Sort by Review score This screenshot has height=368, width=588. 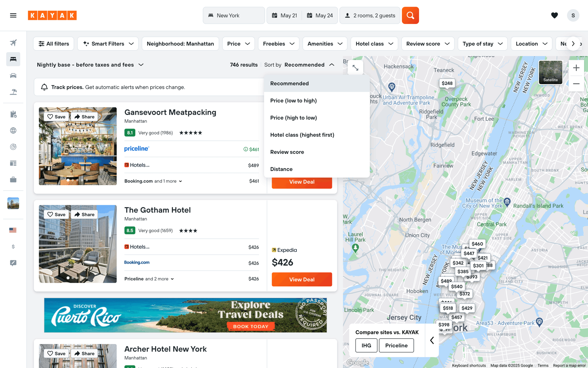317,152
